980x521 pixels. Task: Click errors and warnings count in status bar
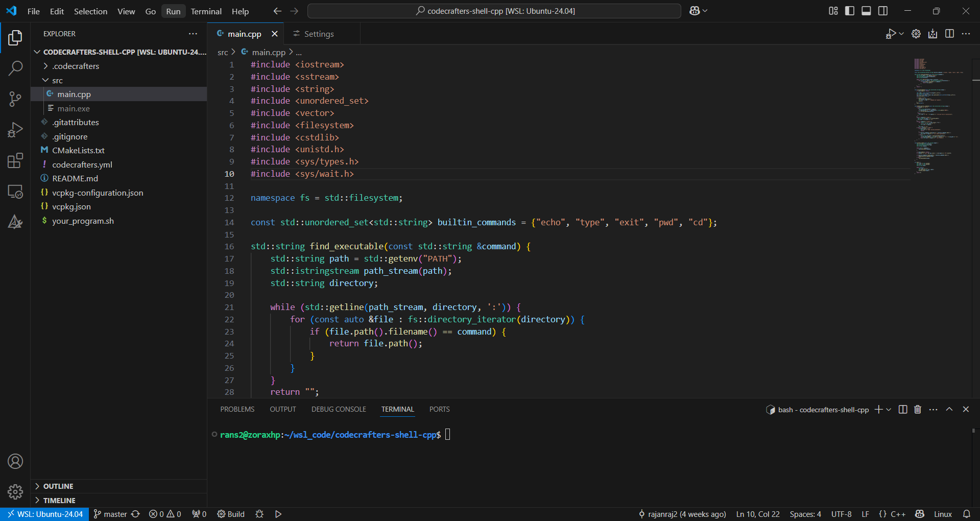[165, 514]
